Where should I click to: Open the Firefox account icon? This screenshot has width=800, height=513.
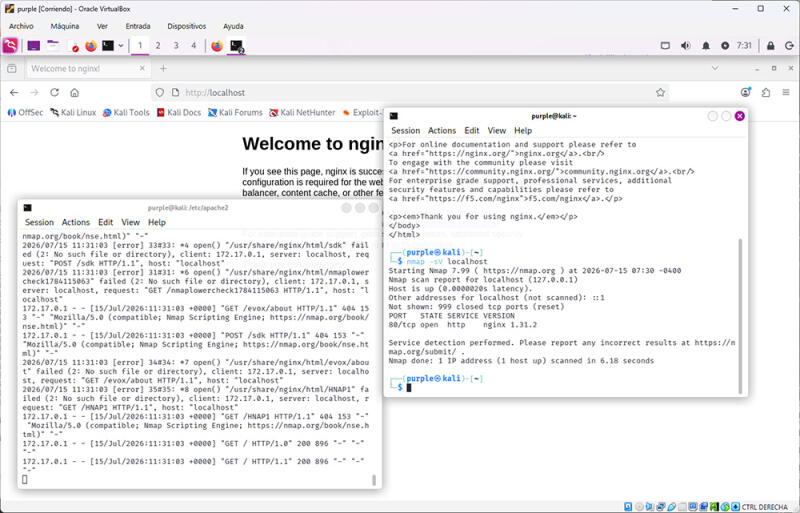[745, 92]
